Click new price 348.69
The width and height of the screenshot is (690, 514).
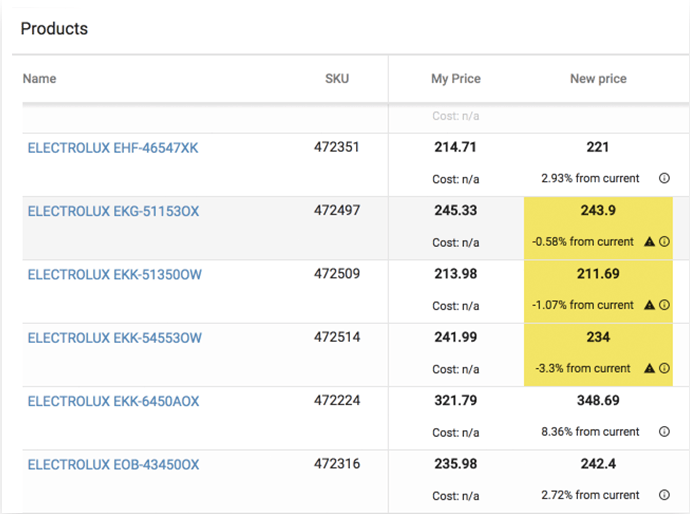598,400
